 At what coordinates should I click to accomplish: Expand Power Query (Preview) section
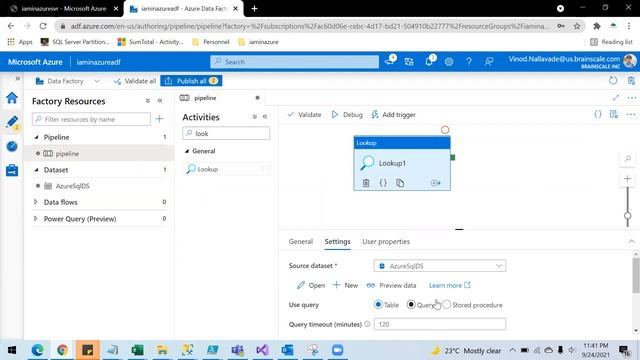[x=36, y=218]
